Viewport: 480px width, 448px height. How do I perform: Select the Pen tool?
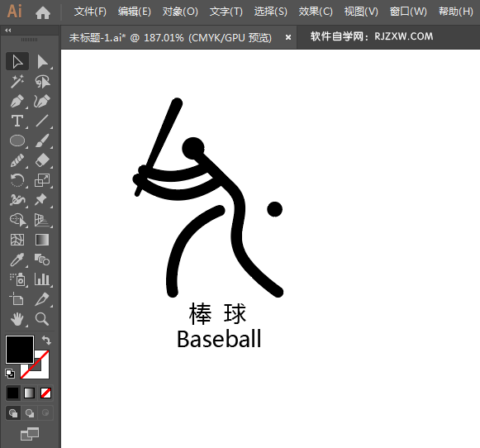coord(17,102)
